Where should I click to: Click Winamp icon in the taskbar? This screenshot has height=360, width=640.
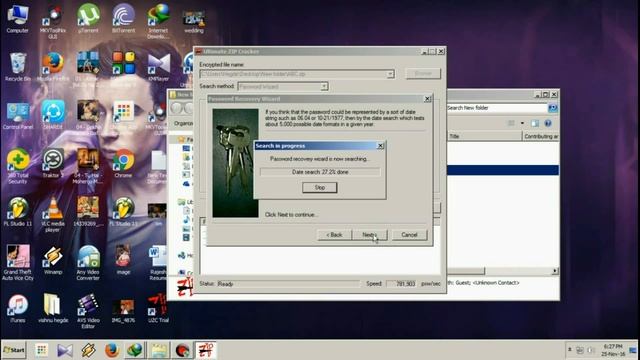pyautogui.click(x=88, y=350)
